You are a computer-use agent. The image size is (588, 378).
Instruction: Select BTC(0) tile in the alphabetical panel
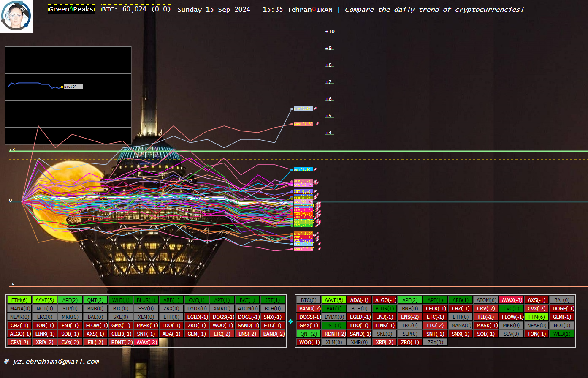point(309,300)
